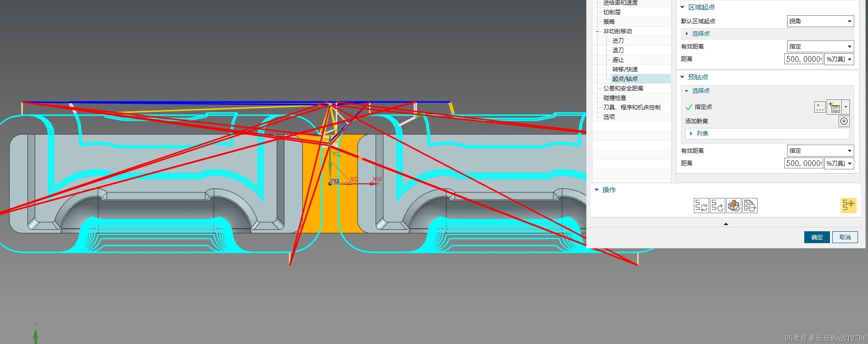Click the 添加新集 plus-circle icon
The height and width of the screenshot is (344, 868).
point(844,121)
